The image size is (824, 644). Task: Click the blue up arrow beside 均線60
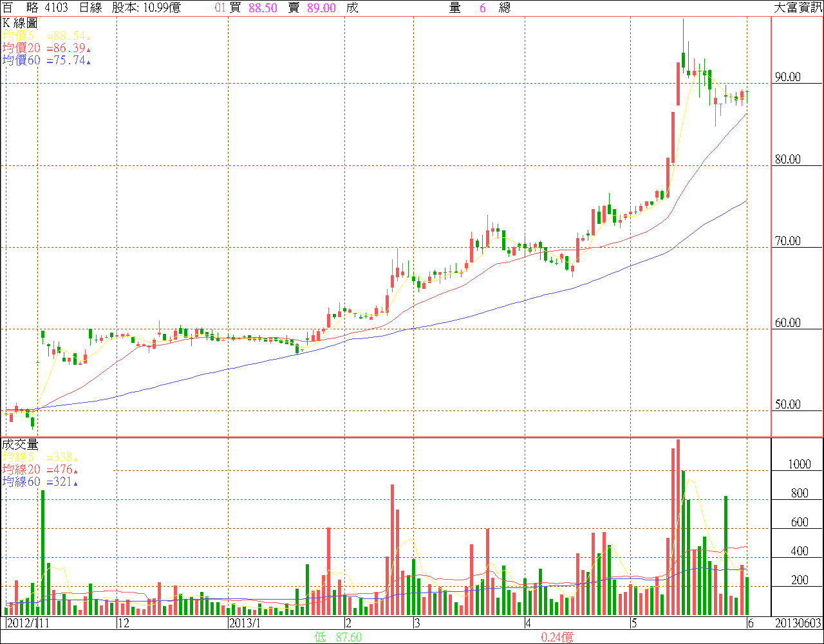pyautogui.click(x=75, y=483)
